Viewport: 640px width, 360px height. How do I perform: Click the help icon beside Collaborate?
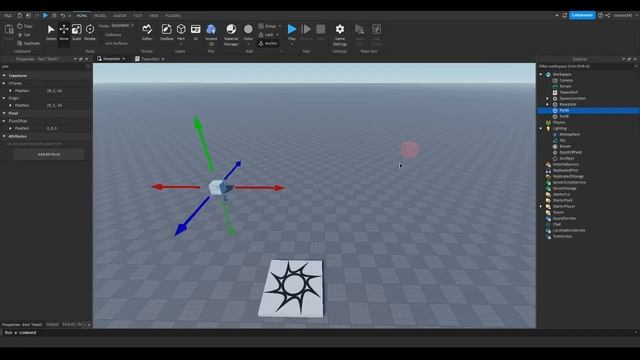pyautogui.click(x=600, y=16)
